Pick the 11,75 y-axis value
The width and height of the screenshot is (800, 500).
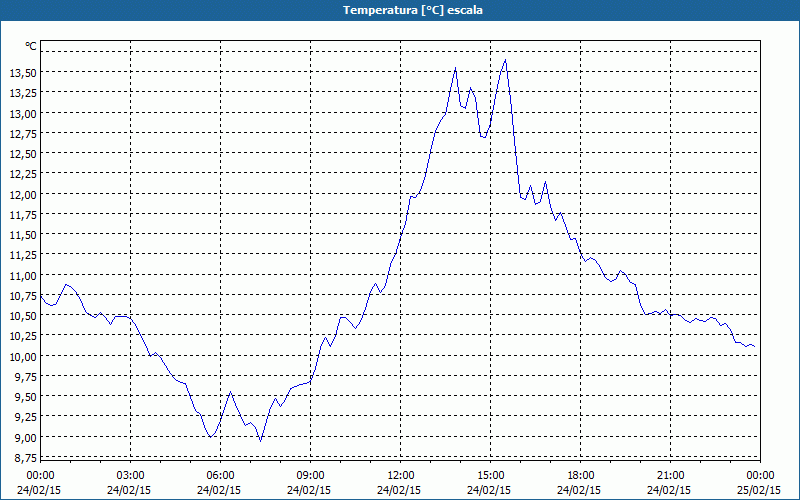pos(23,215)
